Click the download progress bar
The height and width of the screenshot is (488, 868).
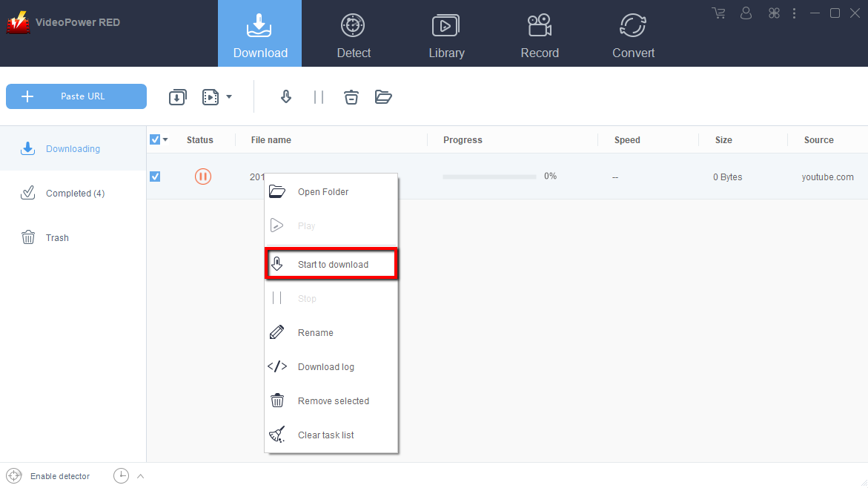tap(489, 177)
